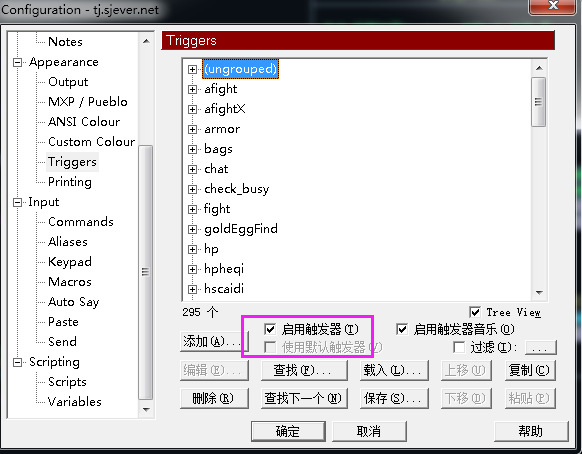The image size is (582, 454).
Task: Open the Aliases settings page
Action: click(68, 242)
